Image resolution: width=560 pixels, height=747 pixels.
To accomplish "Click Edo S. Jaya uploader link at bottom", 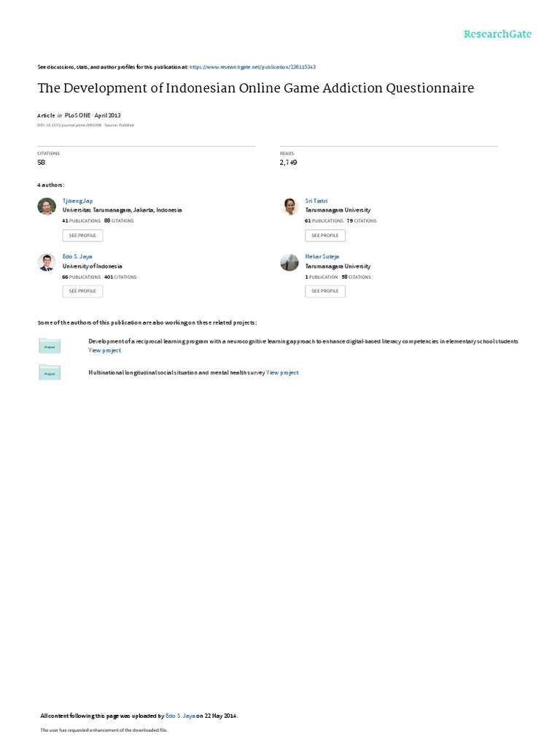I will point(180,716).
